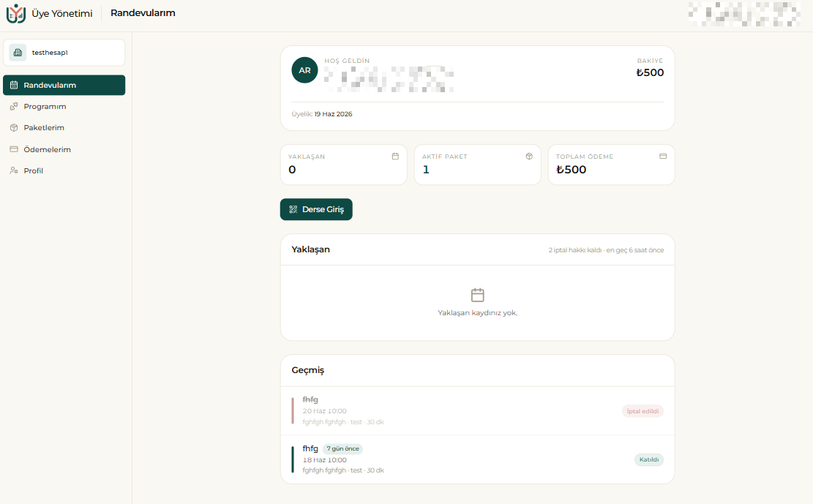The width and height of the screenshot is (813, 504).
Task: Open the Profil page
Action: click(x=33, y=170)
